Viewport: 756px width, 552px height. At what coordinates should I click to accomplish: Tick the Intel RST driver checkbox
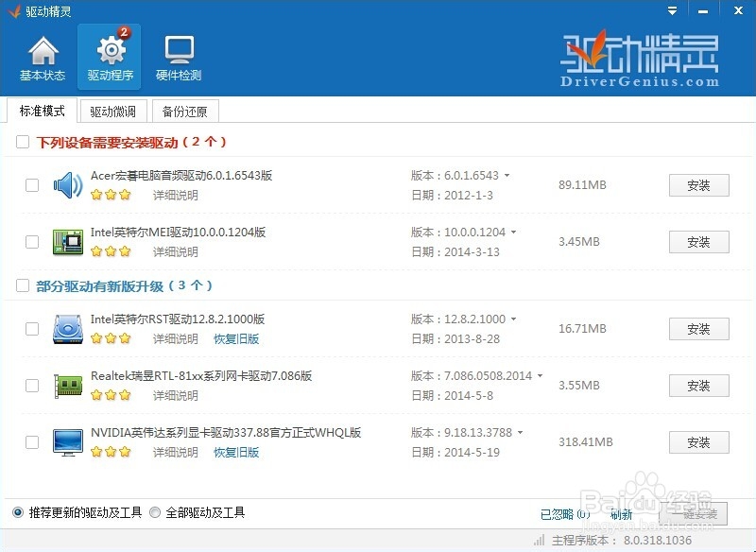pyautogui.click(x=32, y=329)
